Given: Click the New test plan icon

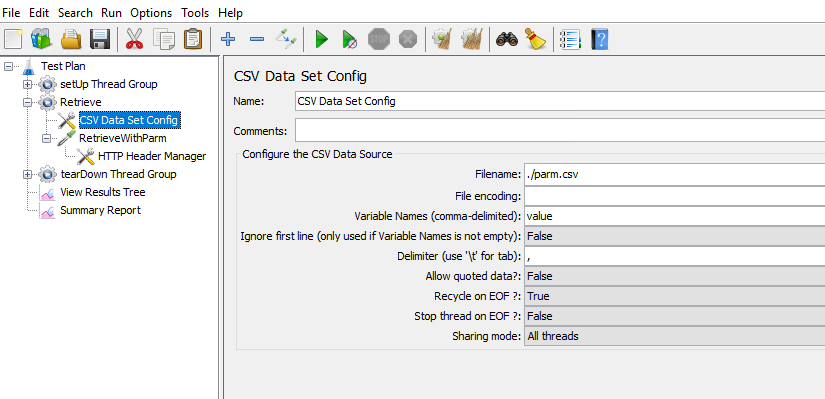Looking at the screenshot, I should coord(13,39).
